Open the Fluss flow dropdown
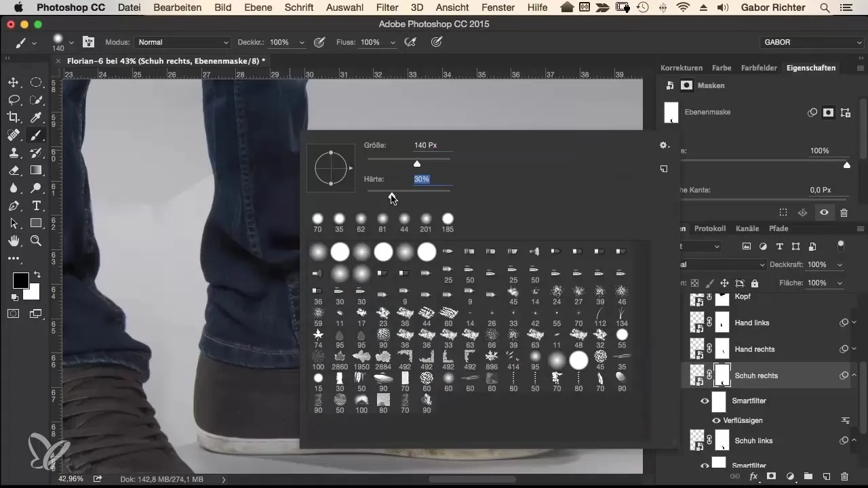 tap(392, 42)
